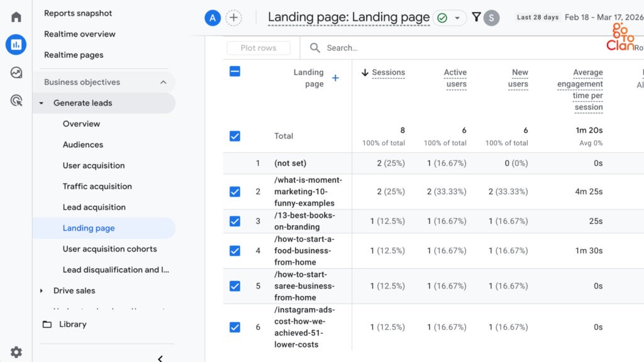Uncheck the select-all checkbox on the Total row
Image resolution: width=644 pixels, height=362 pixels.
pyautogui.click(x=235, y=136)
